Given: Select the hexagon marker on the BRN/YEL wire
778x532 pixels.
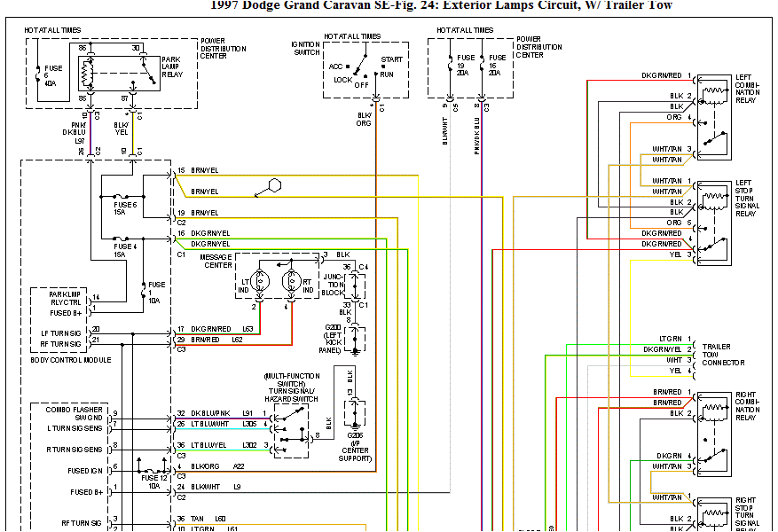Looking at the screenshot, I should (273, 186).
